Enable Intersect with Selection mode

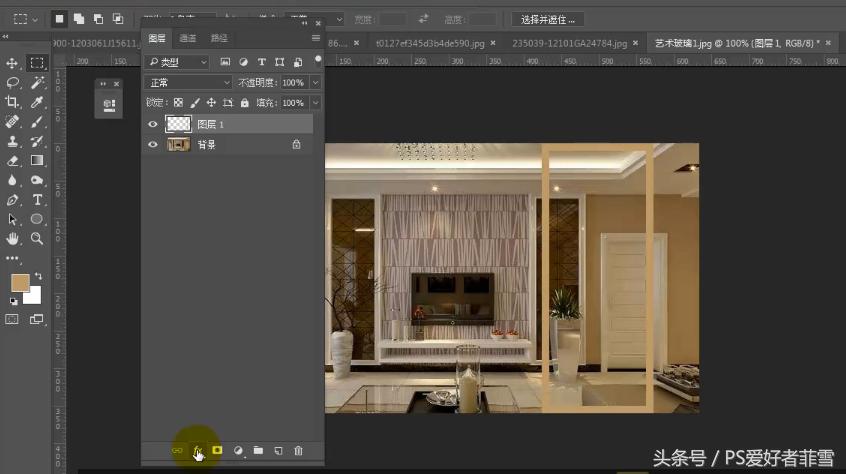[x=118, y=19]
